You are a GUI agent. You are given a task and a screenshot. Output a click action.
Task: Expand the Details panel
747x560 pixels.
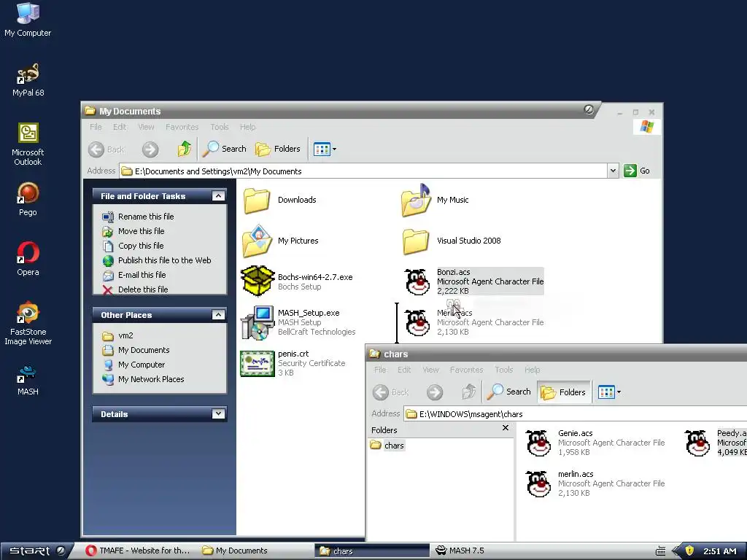pos(218,414)
